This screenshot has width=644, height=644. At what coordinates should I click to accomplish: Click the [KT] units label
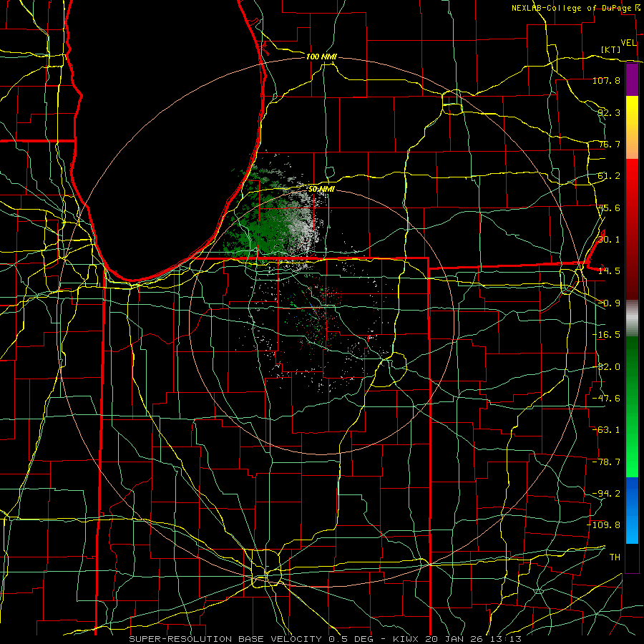611,49
